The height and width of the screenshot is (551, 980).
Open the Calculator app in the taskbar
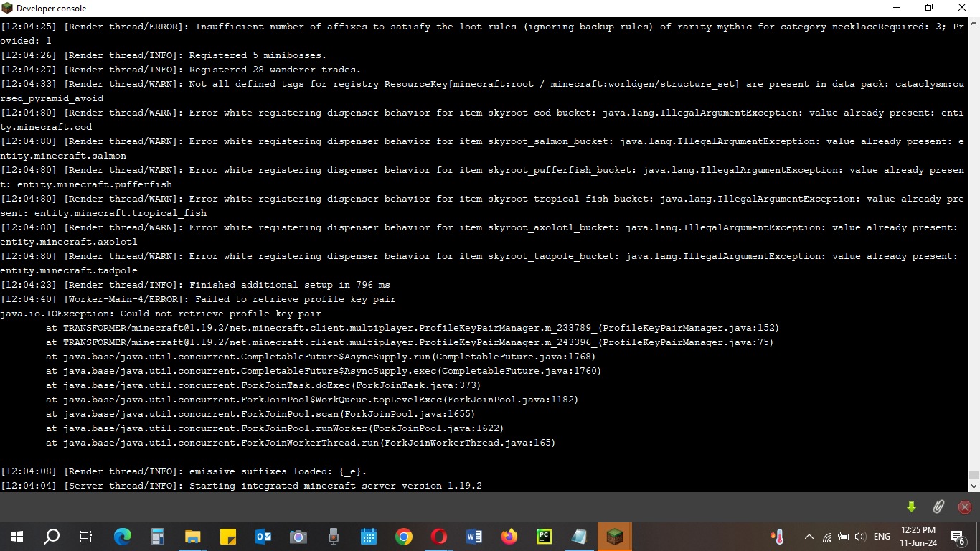click(x=158, y=537)
